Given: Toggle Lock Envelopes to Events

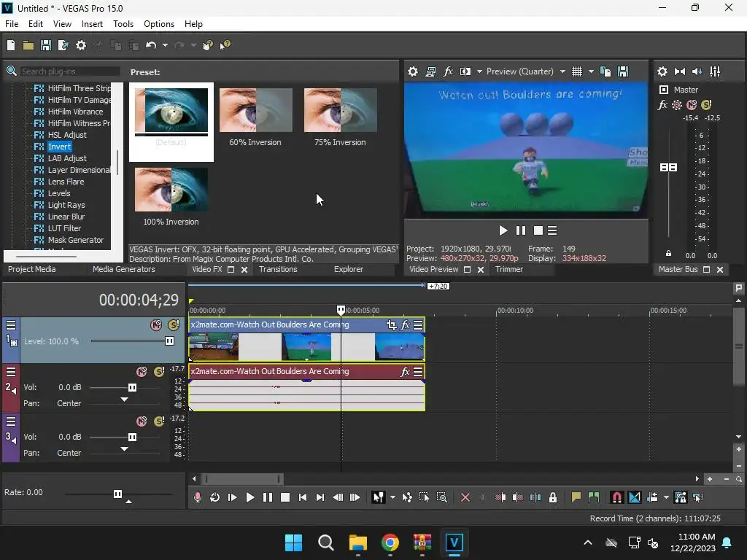Looking at the screenshot, I should click(681, 497).
